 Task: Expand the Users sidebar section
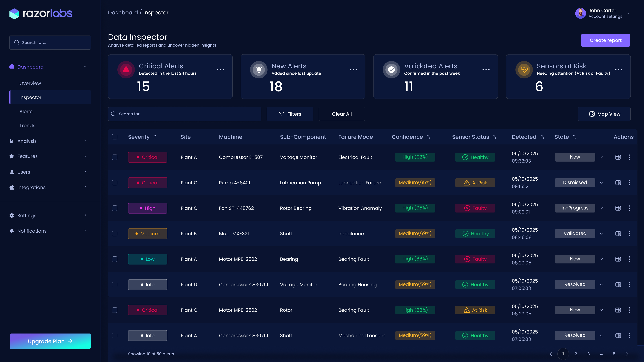[x=85, y=172]
